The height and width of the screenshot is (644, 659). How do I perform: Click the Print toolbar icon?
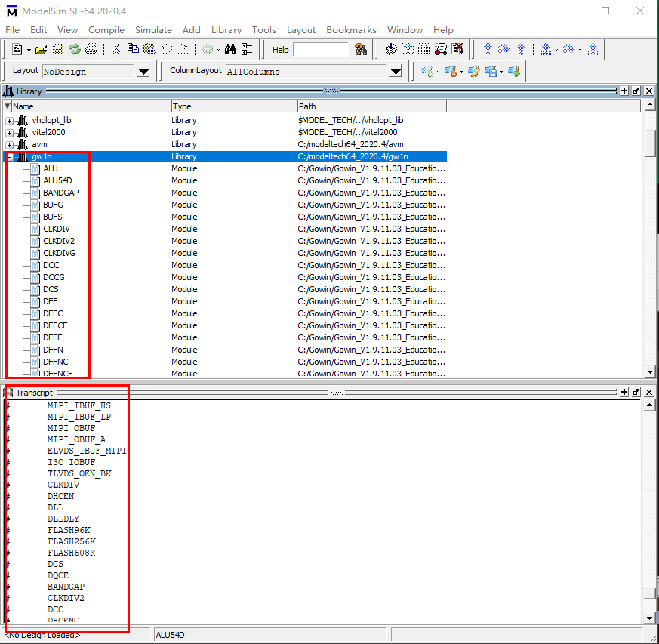coord(91,50)
